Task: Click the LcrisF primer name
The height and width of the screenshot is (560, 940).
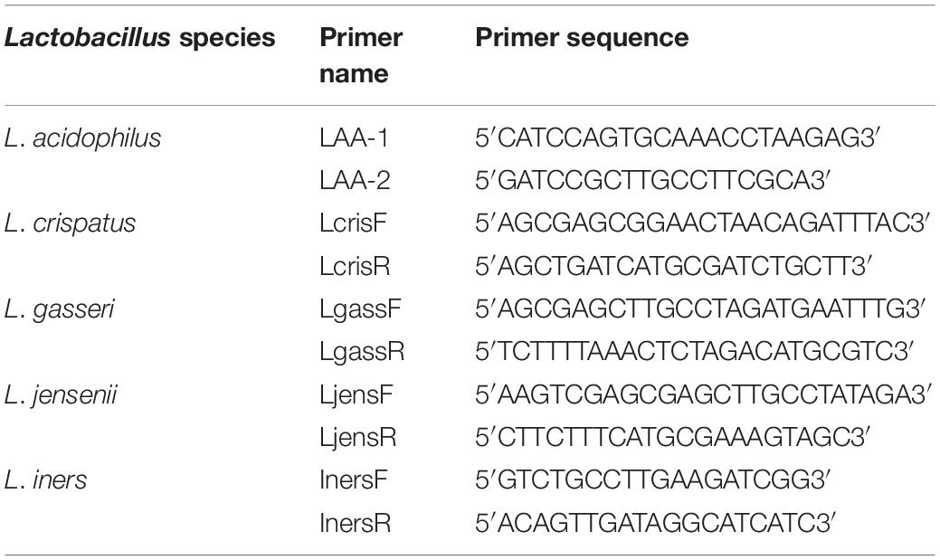Action: pyautogui.click(x=353, y=223)
